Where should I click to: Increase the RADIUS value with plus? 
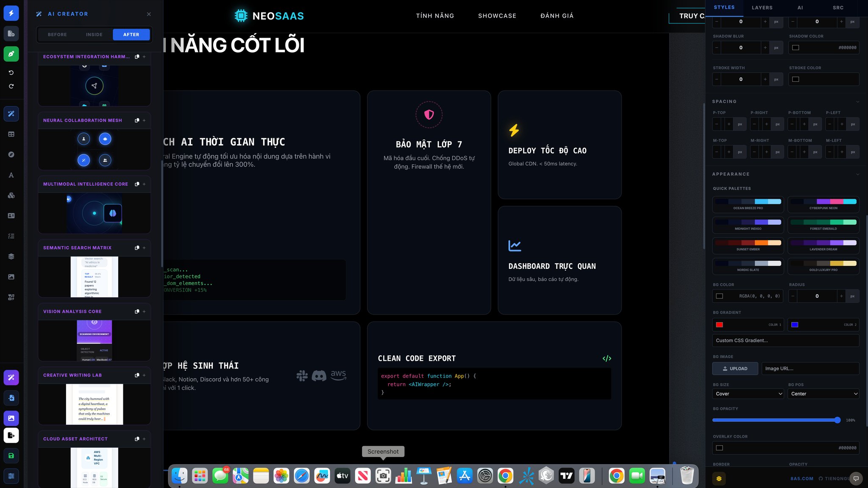tap(841, 296)
